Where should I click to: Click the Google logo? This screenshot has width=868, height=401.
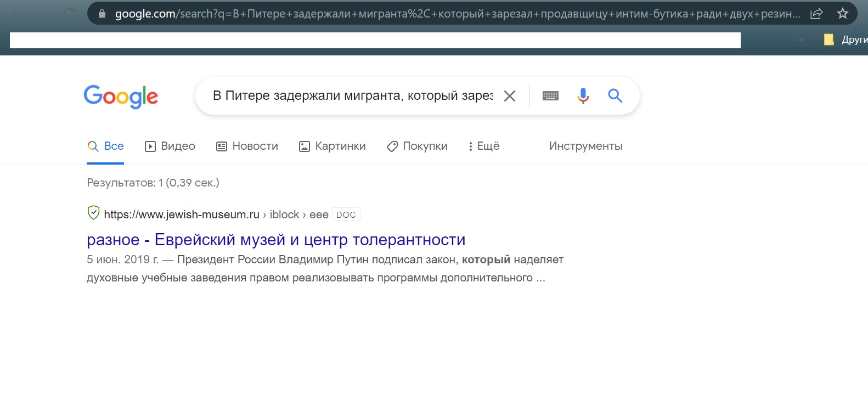[x=121, y=97]
